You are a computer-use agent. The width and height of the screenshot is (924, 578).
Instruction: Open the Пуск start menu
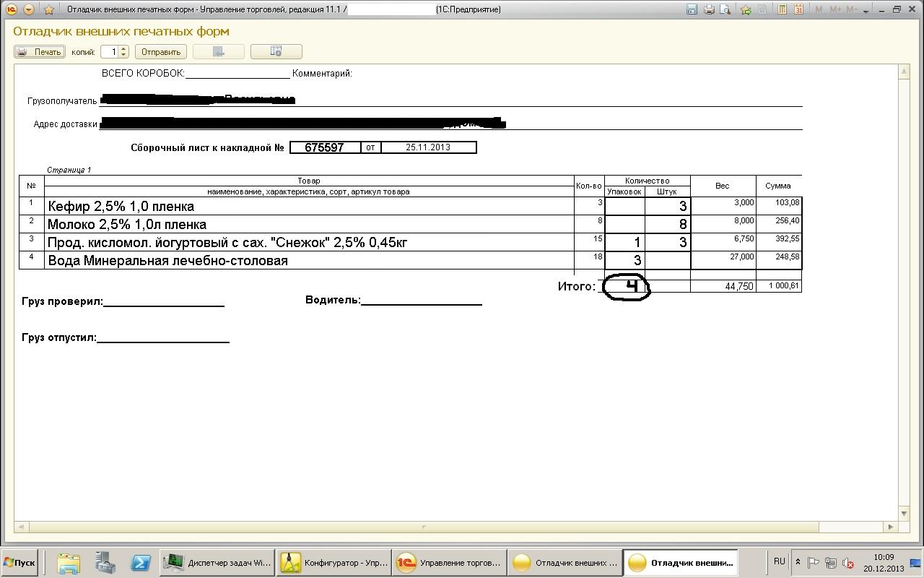click(x=20, y=563)
